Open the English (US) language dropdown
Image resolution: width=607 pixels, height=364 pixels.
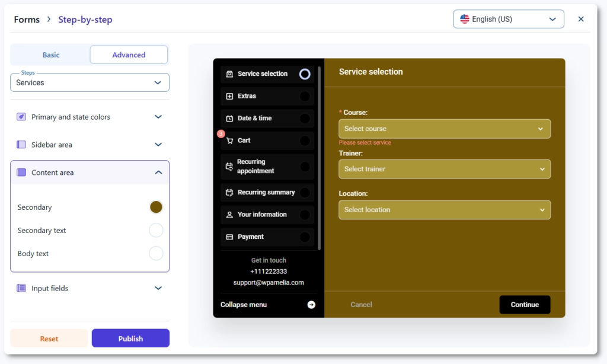coord(508,19)
